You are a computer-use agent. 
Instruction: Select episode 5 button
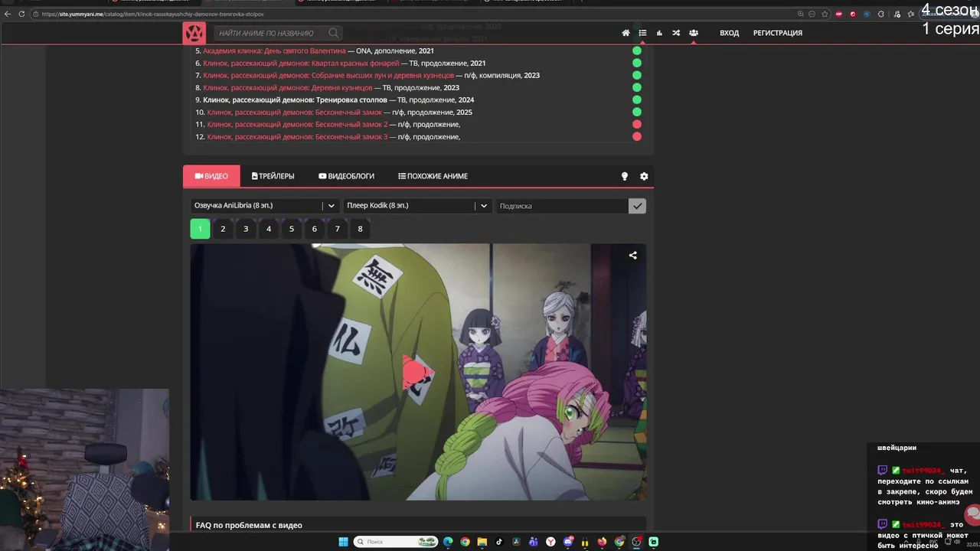click(x=291, y=229)
